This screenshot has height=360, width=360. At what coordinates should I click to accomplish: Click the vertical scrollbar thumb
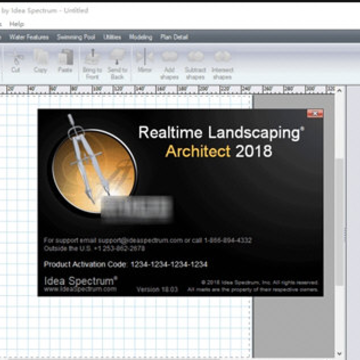click(339, 222)
